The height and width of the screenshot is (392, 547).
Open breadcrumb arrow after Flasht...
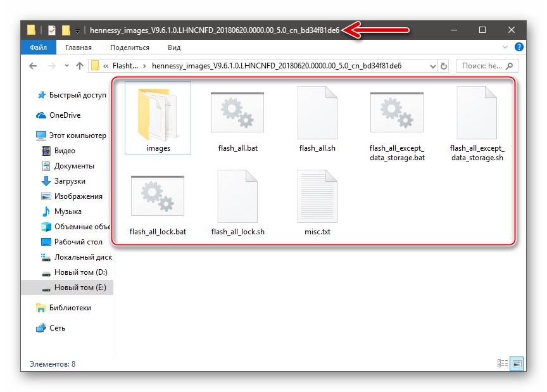[x=144, y=66]
